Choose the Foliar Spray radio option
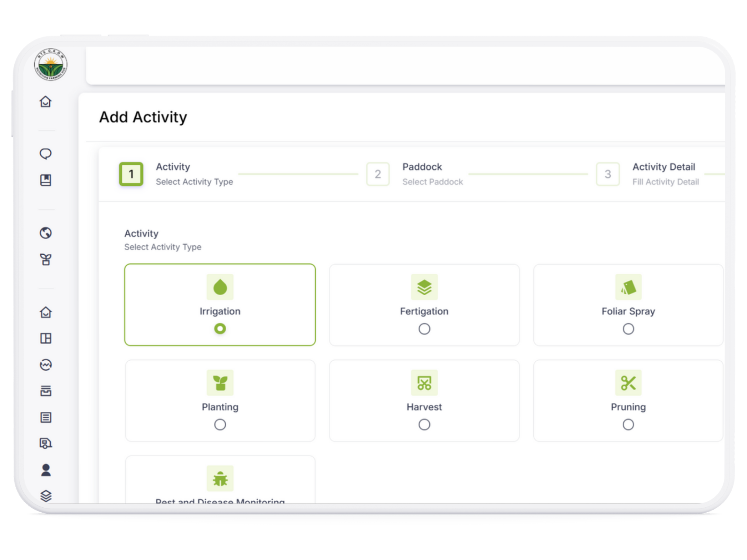The height and width of the screenshot is (560, 747). tap(628, 329)
